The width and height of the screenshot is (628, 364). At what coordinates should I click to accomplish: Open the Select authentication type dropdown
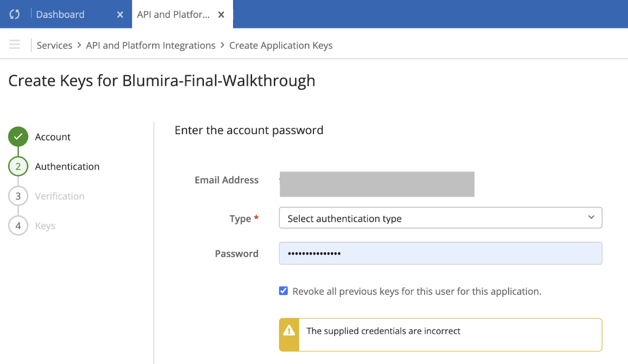pos(435,218)
